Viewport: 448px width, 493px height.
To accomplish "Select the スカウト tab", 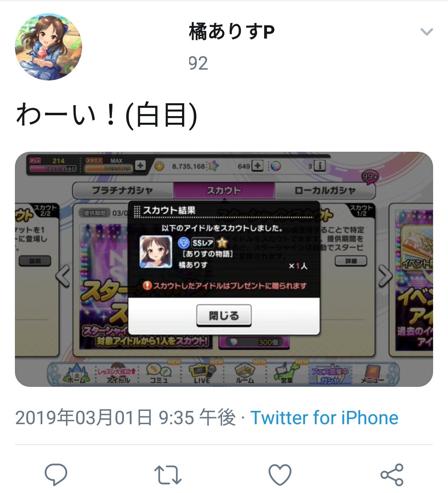I will coord(224,190).
